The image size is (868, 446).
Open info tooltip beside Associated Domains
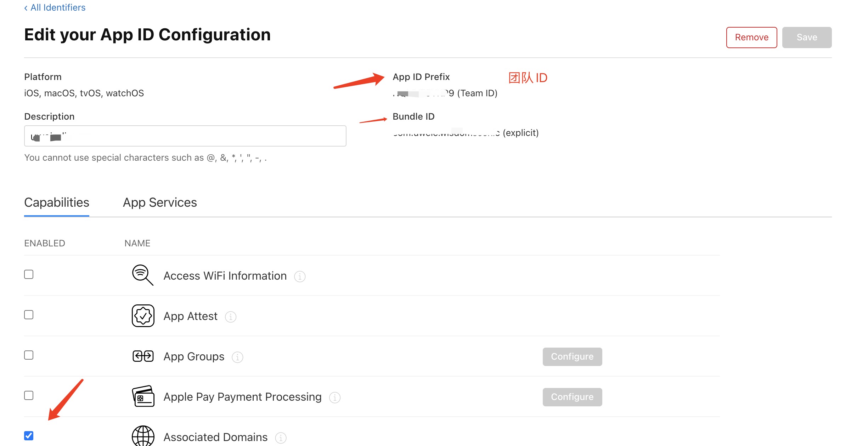point(281,438)
